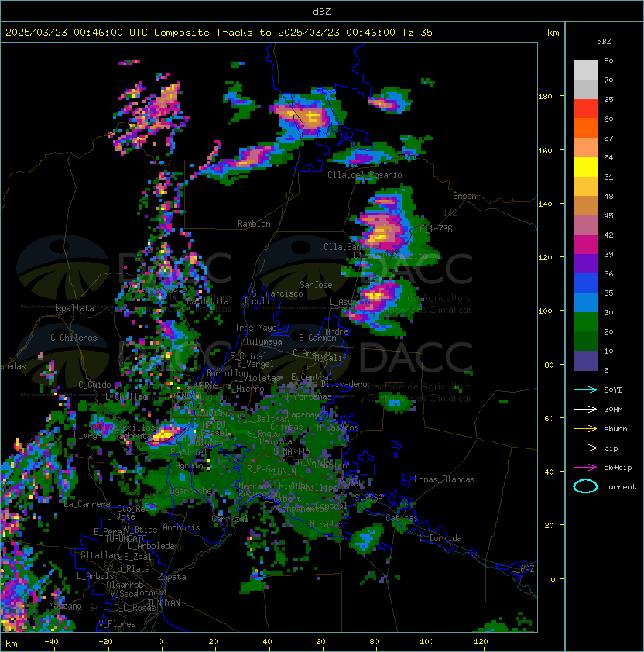Click the 'Clla.del_Rosario' map label

coord(365,175)
